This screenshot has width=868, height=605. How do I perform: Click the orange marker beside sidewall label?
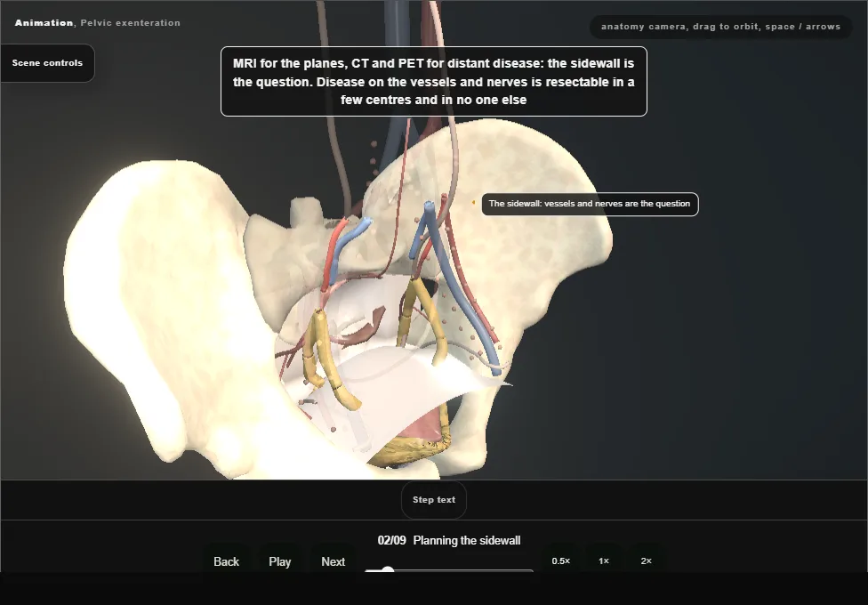473,202
